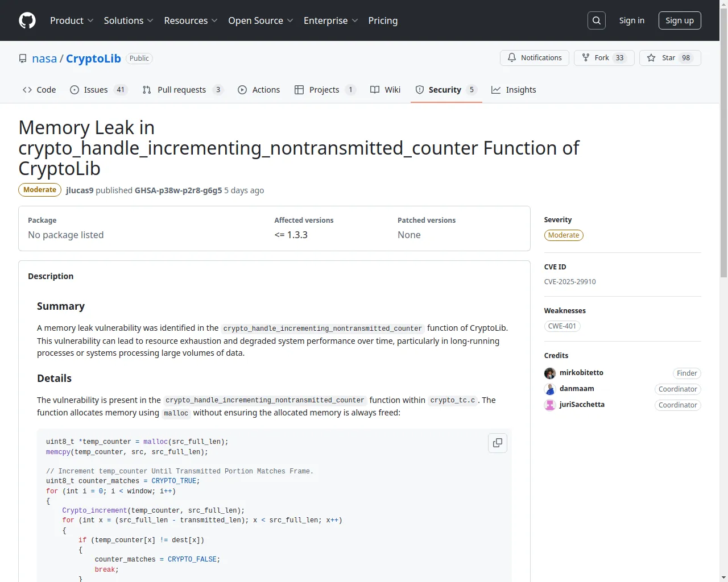Fork the repository
Screen dimensions: 728x582
pyautogui.click(x=604, y=58)
